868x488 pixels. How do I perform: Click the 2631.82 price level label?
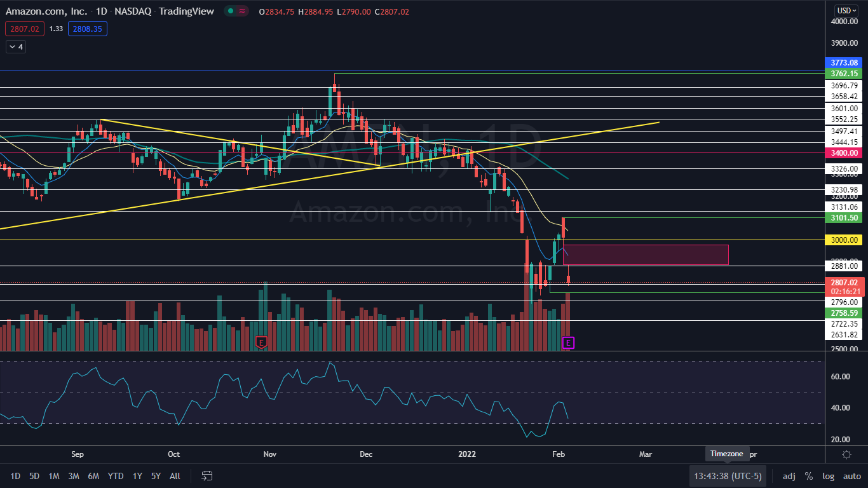844,335
